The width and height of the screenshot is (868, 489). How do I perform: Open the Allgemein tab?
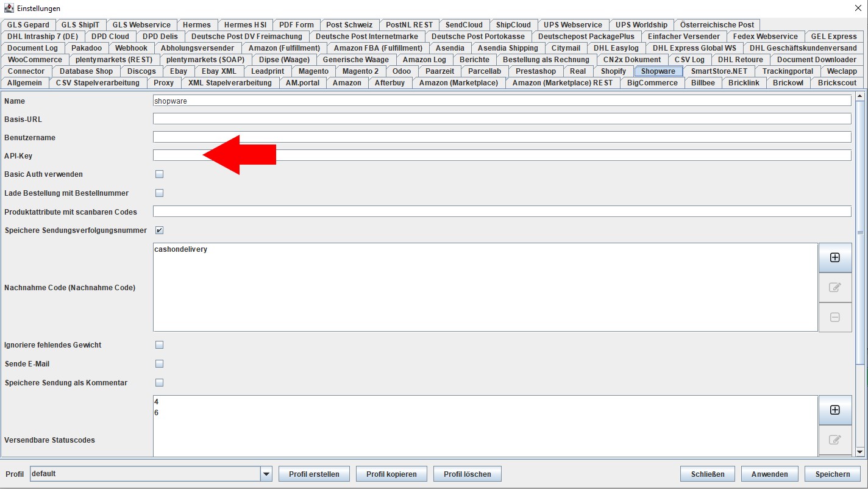(25, 83)
